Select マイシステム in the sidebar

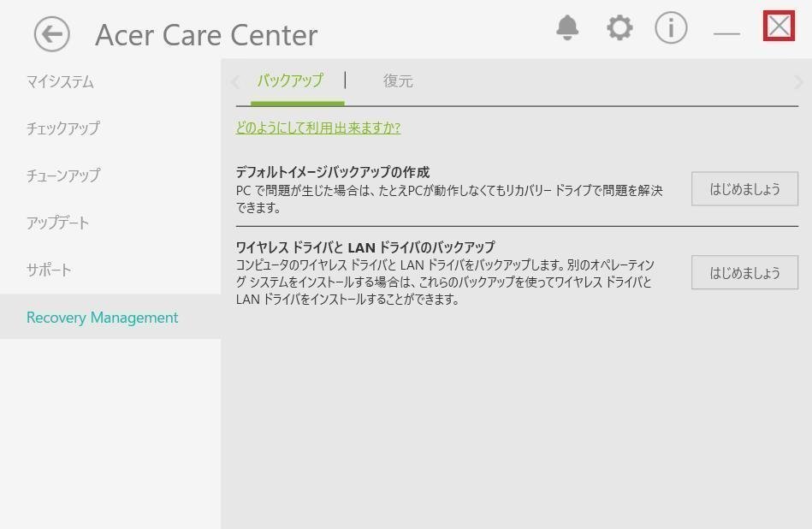tap(60, 81)
